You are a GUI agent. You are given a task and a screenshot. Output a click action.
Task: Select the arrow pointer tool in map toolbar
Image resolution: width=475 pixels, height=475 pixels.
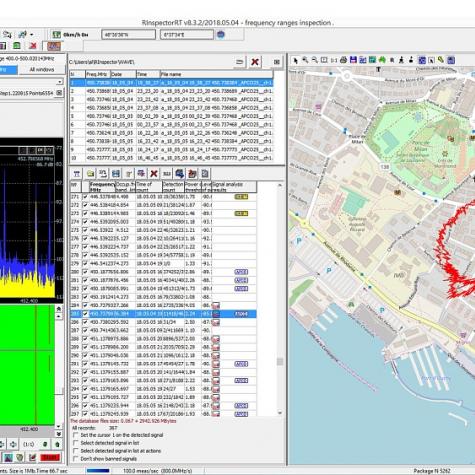[295, 60]
